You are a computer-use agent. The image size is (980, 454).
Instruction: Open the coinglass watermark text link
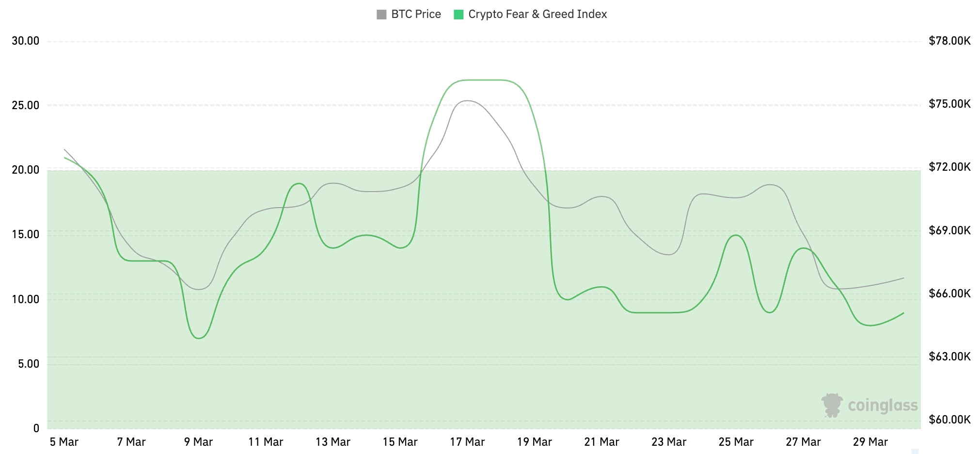point(883,405)
